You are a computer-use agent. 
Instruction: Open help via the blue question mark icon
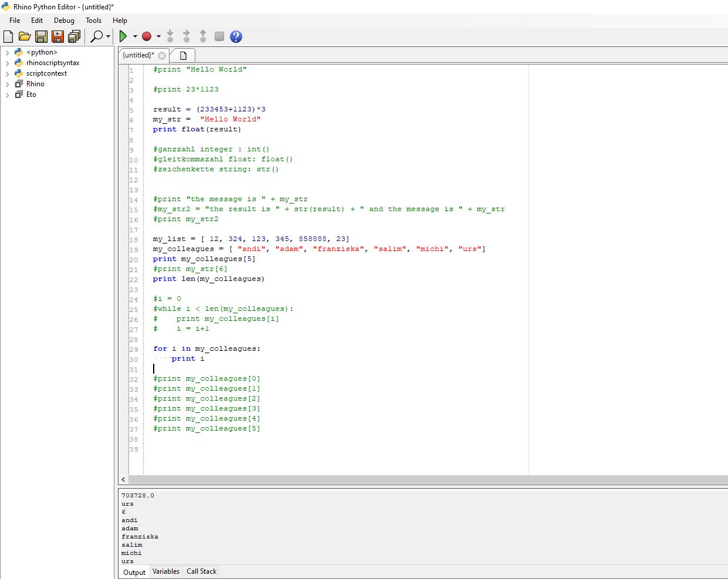[235, 36]
